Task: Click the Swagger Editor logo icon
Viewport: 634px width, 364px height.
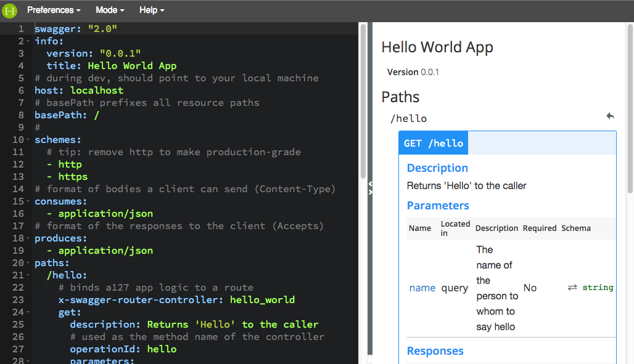Action: (x=10, y=10)
